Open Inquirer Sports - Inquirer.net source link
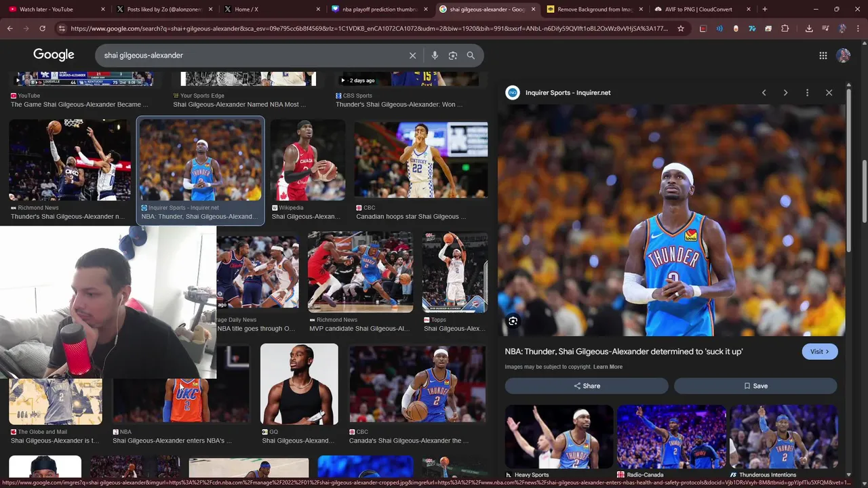The height and width of the screenshot is (488, 868). pos(568,93)
